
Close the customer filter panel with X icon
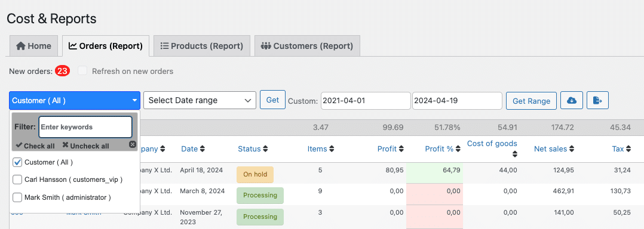click(132, 144)
